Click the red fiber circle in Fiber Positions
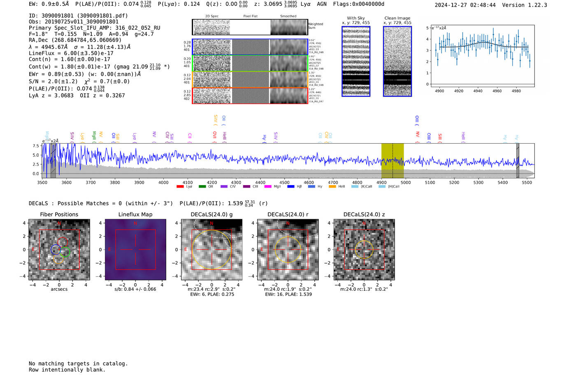The width and height of the screenshot is (576, 392). (x=63, y=242)
